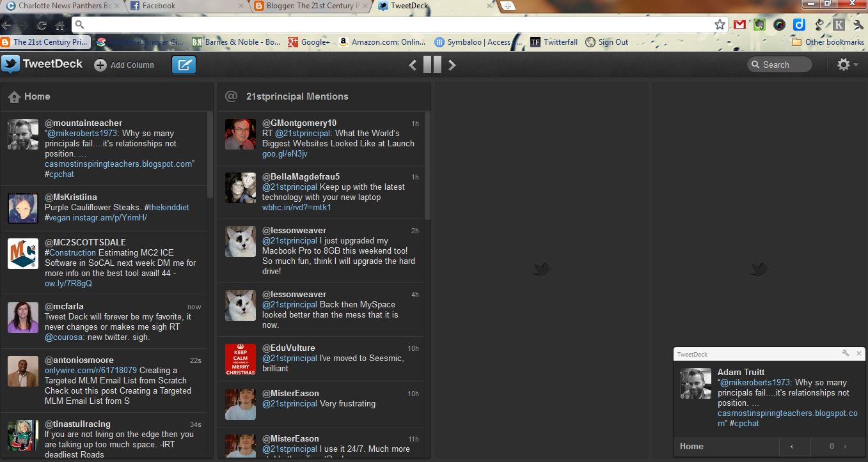
Task: Open the ow.ly/7R8gQ link
Action: (x=68, y=283)
